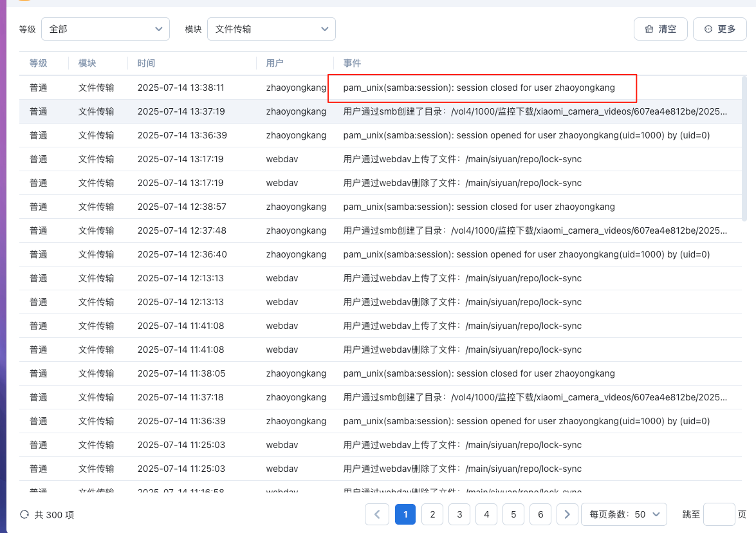Click the webdav 上传了文件 event at 11:41:08
Screen dimensions: 756x533
pos(463,326)
